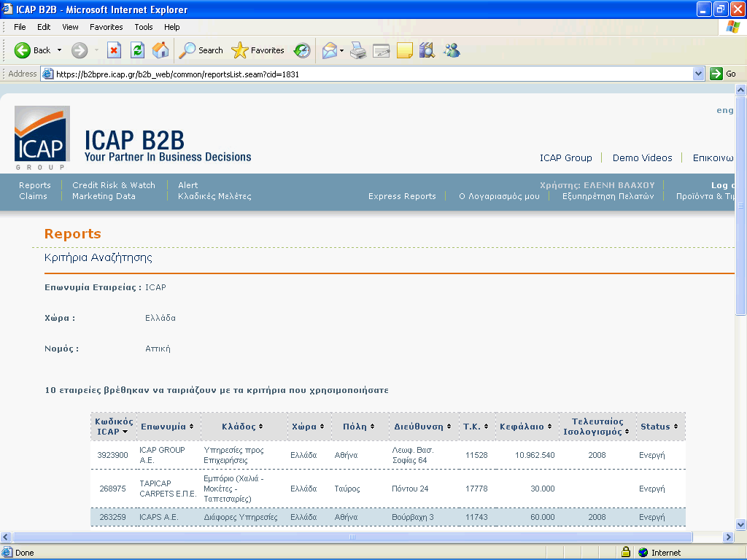Open the Help menu
The height and width of the screenshot is (560, 747).
tap(172, 27)
